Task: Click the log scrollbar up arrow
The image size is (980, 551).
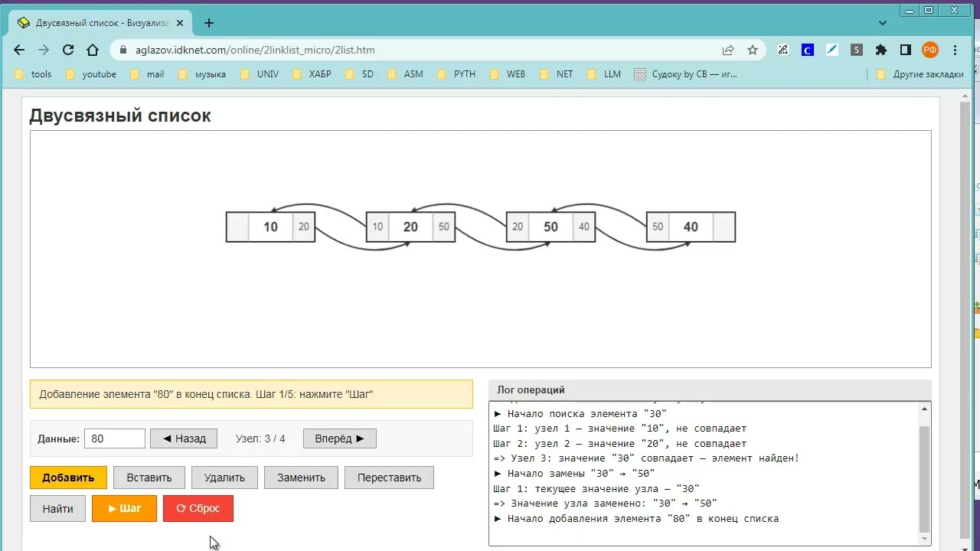Action: point(924,409)
